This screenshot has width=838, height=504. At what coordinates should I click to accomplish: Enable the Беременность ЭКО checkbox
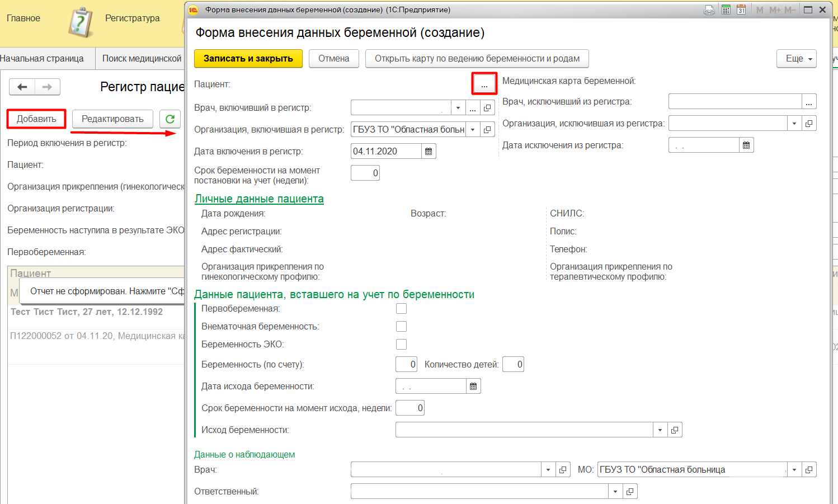pyautogui.click(x=401, y=345)
